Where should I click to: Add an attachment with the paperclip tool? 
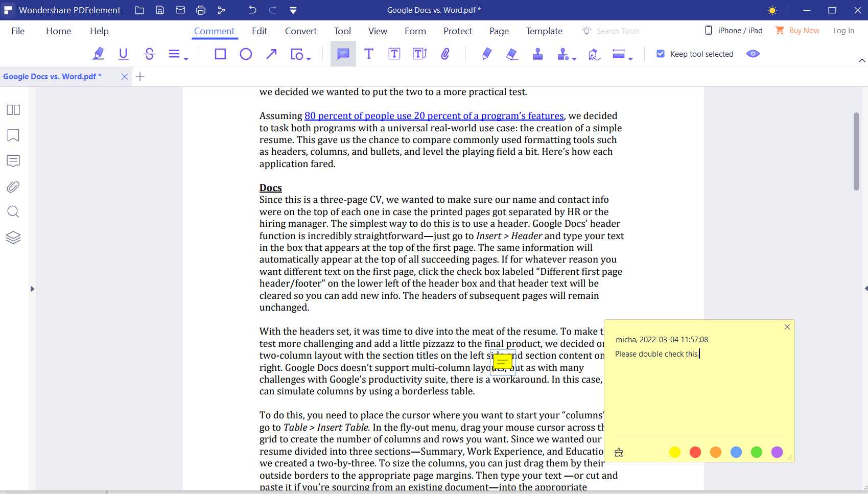point(445,54)
